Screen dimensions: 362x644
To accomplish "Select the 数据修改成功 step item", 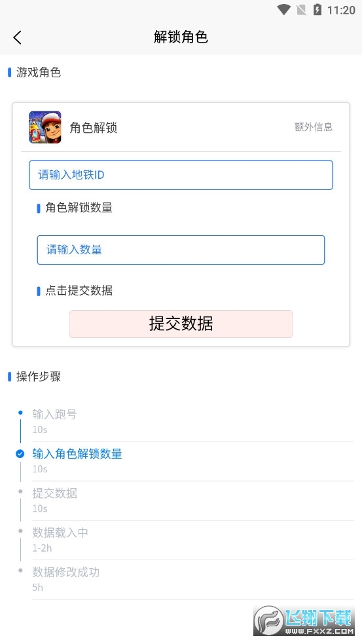I will pos(193,580).
